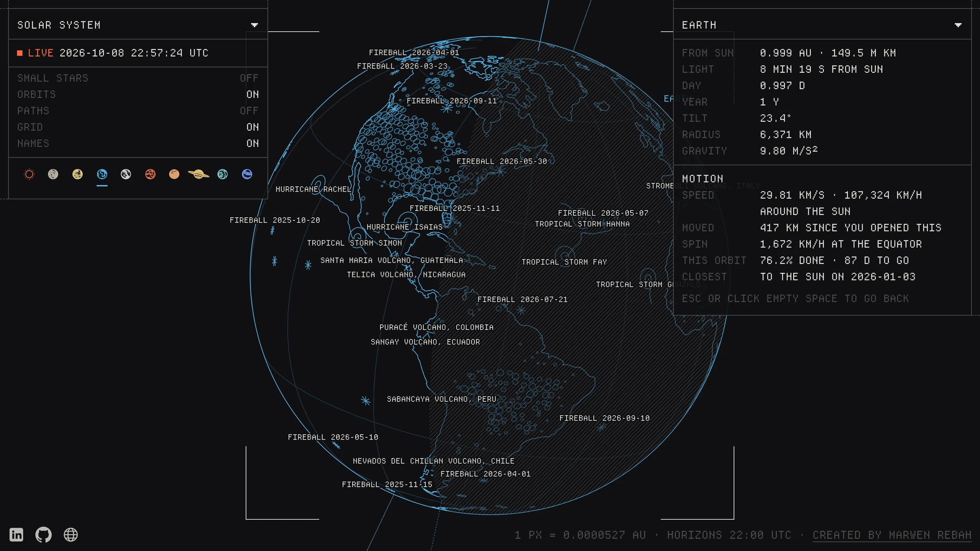Toggle Names setting off
The width and height of the screenshot is (980, 551).
pos(138,143)
